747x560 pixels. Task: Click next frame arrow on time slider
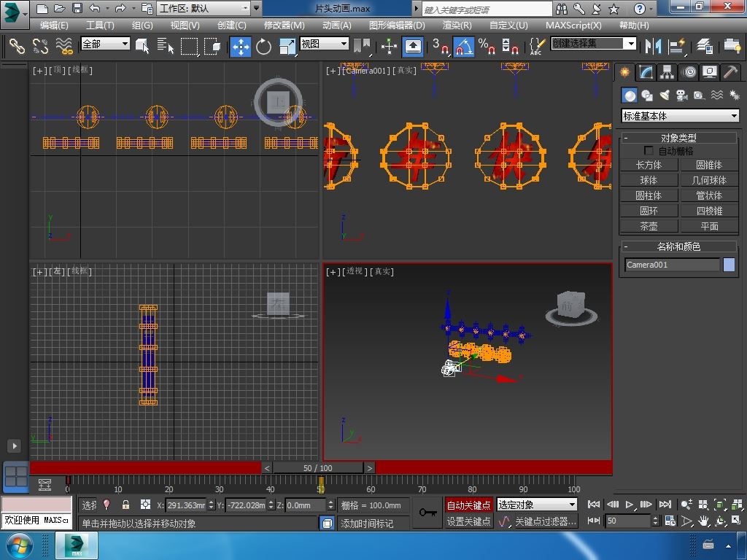pos(370,468)
